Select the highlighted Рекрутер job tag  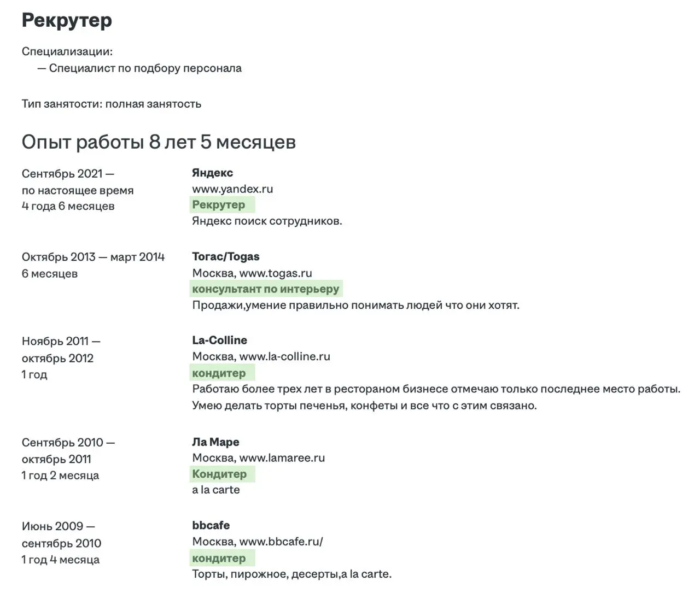tap(219, 204)
